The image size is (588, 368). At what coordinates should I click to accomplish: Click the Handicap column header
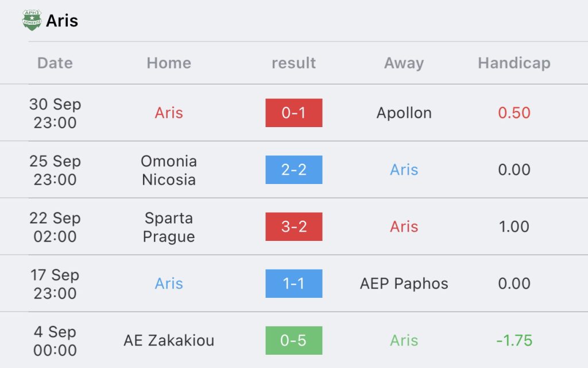514,63
